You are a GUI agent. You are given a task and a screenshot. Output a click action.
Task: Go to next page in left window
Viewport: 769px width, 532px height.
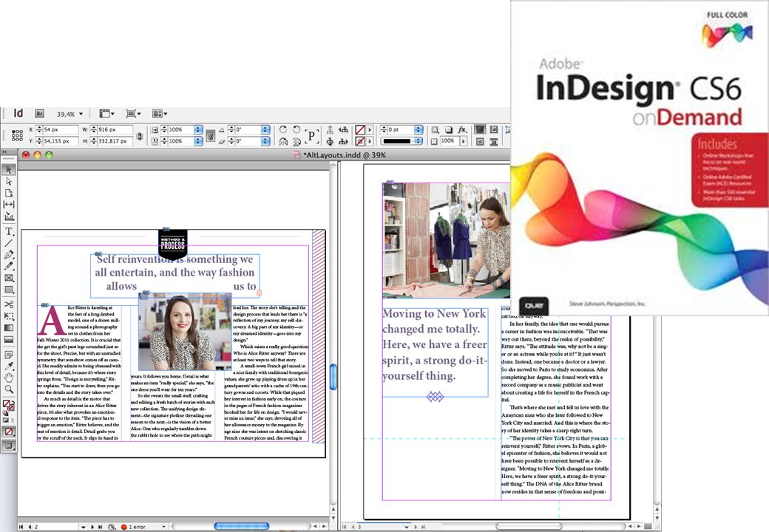pyautogui.click(x=93, y=527)
